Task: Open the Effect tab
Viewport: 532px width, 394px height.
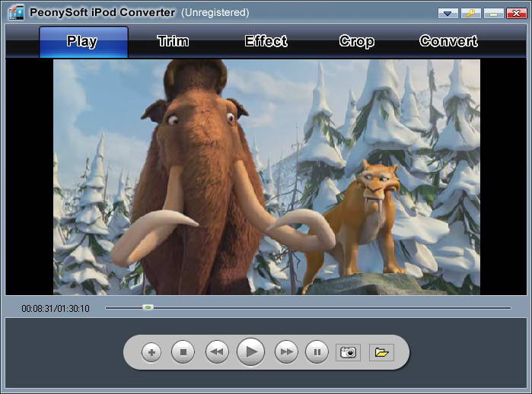Action: click(x=266, y=41)
